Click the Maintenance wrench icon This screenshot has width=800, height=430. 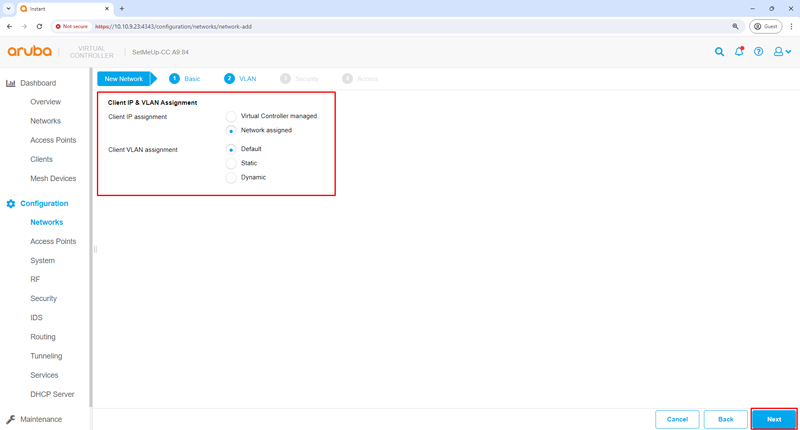tap(11, 420)
